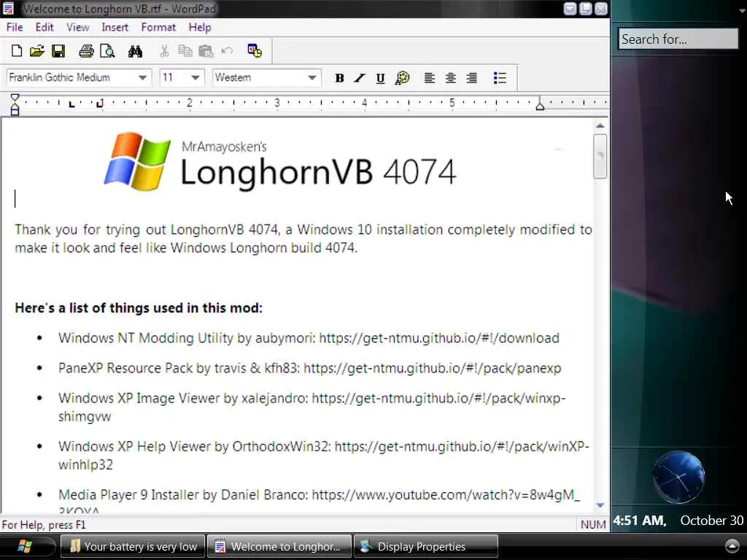Viewport: 747px width, 560px height.
Task: Click the LonghornVB 4074 logo image
Action: tap(280, 161)
